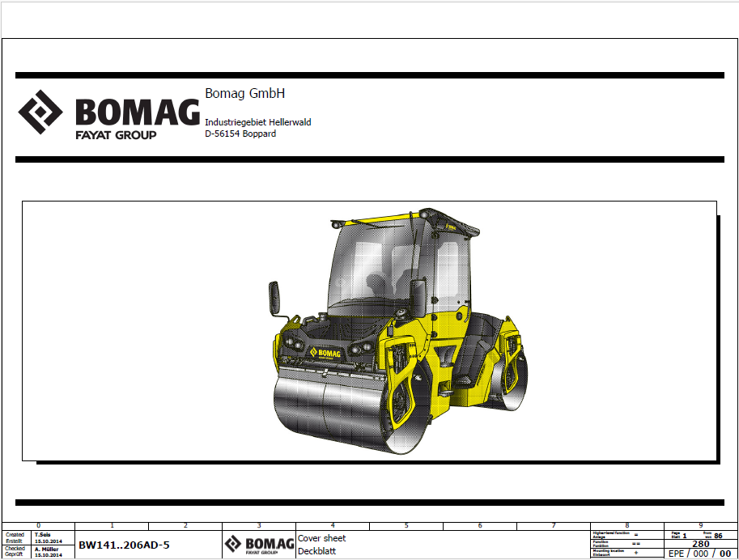Image resolution: width=739 pixels, height=560 pixels.
Task: Click the 'Checked Geprüft' label
Action: coord(15,552)
